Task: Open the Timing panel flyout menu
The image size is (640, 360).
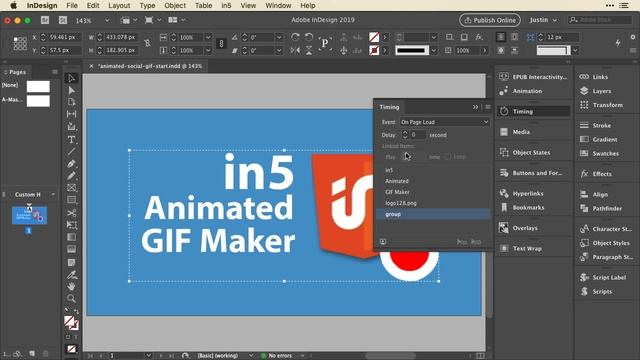Action: coord(488,107)
